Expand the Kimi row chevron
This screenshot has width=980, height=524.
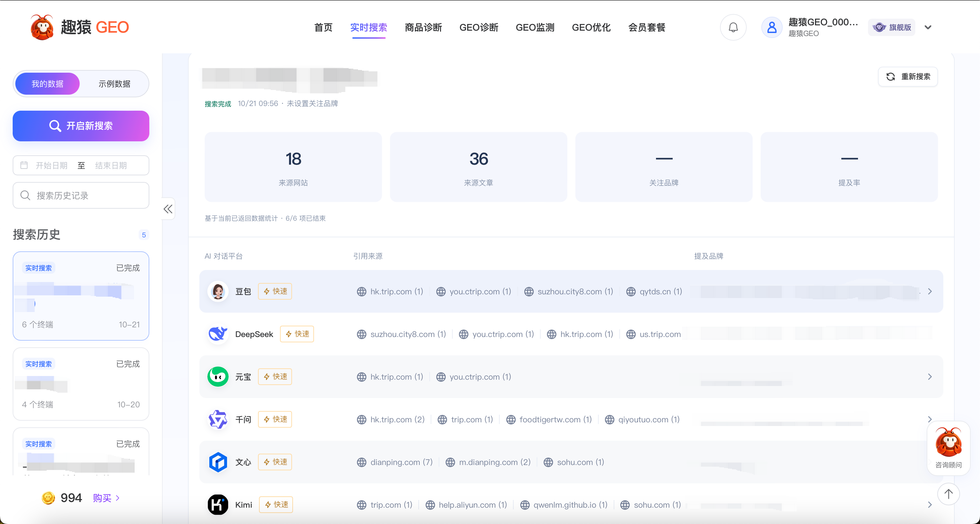click(x=930, y=505)
